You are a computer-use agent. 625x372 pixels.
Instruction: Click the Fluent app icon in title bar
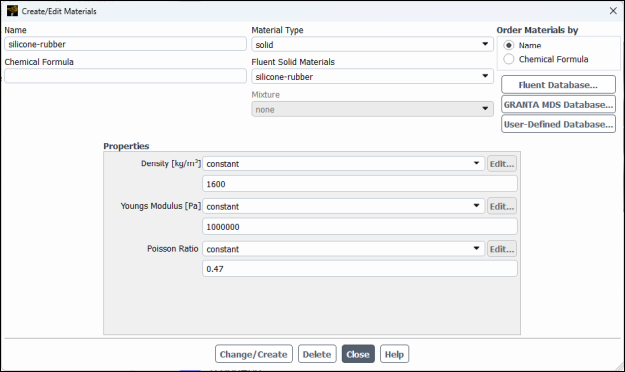(x=12, y=11)
